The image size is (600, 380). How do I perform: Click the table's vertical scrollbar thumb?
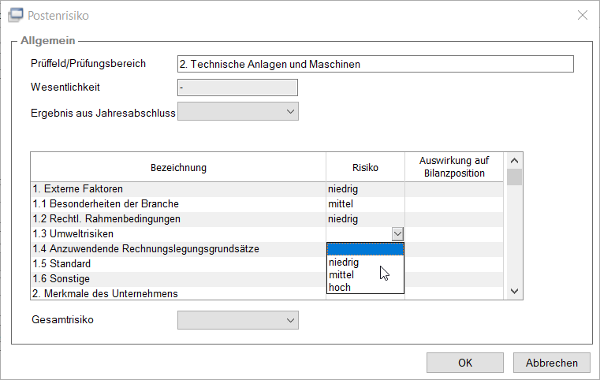pos(514,177)
